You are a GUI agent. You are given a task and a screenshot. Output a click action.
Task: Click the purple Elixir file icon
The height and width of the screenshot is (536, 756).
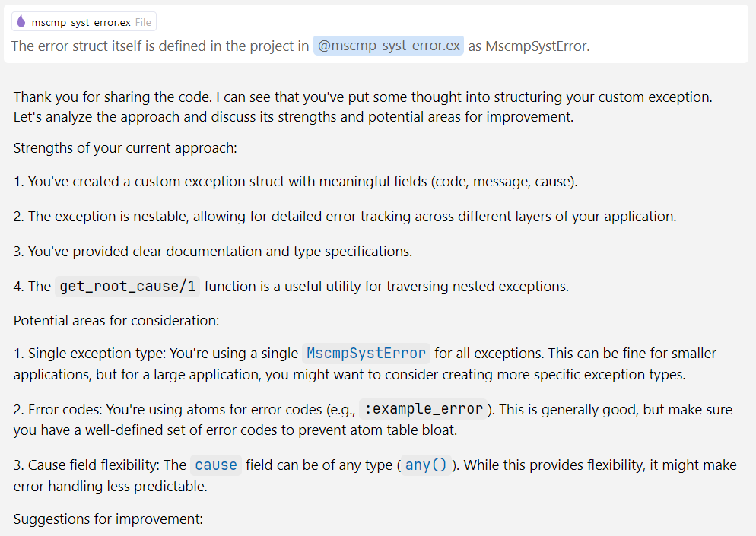coord(21,21)
